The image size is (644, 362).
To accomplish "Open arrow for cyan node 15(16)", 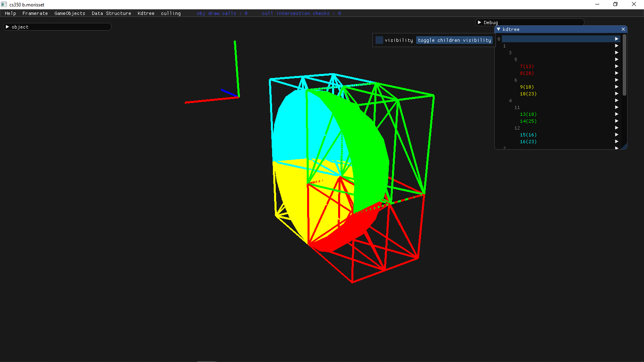I will [616, 135].
